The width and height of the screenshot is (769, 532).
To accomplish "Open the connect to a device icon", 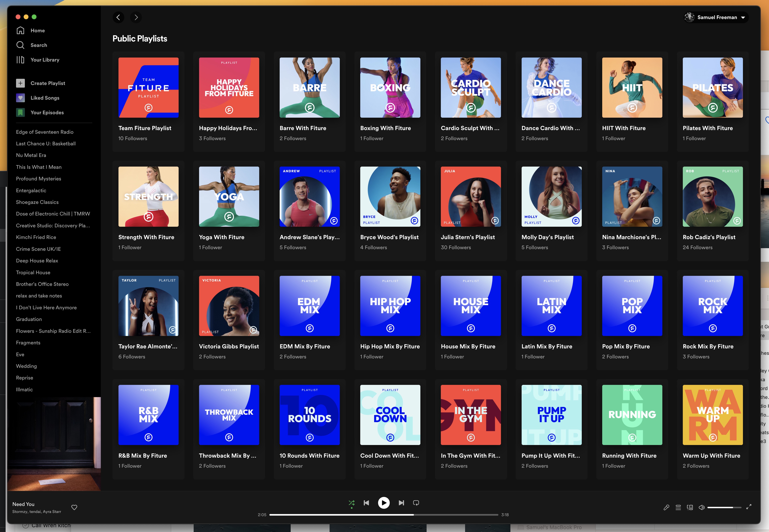I will pos(690,507).
